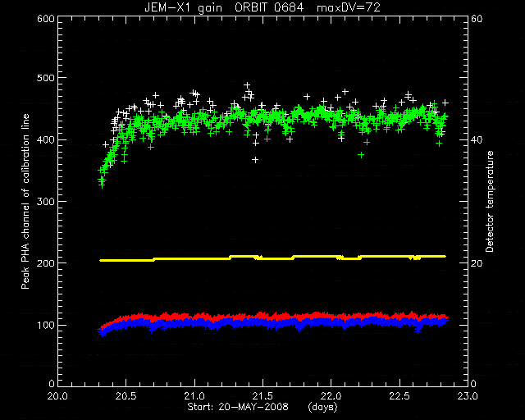Click the 23.0 tick label on x-axis
Viewport: 525px width, 420px height.
[468, 396]
